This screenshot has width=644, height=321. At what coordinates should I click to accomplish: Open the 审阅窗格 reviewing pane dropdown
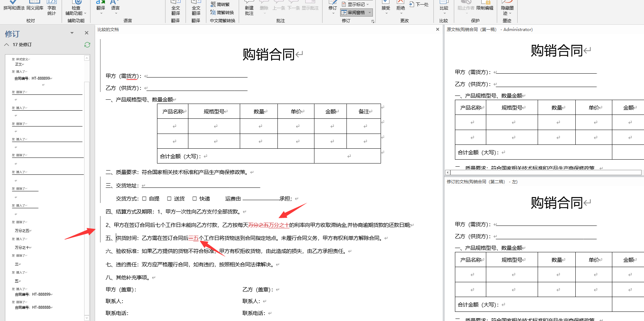tap(369, 13)
